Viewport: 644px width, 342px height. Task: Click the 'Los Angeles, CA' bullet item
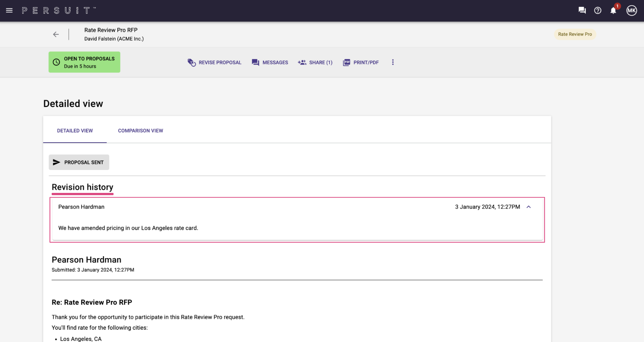click(x=81, y=339)
